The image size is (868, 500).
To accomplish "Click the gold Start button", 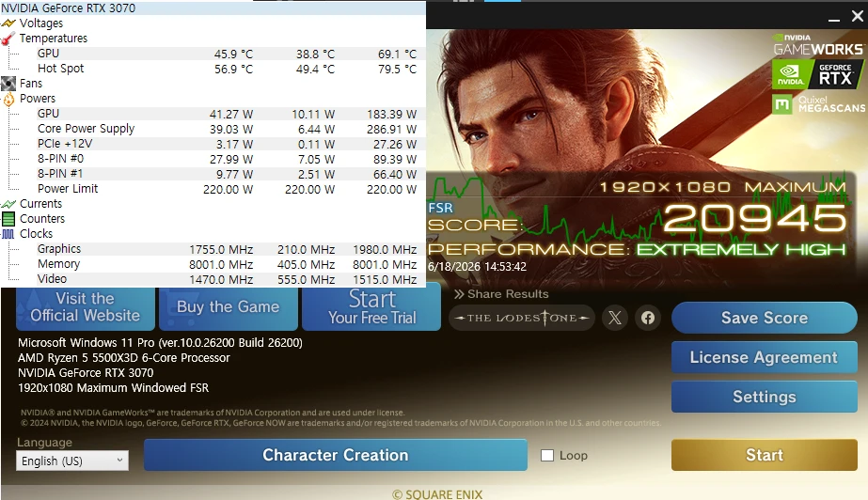I will 764,455.
